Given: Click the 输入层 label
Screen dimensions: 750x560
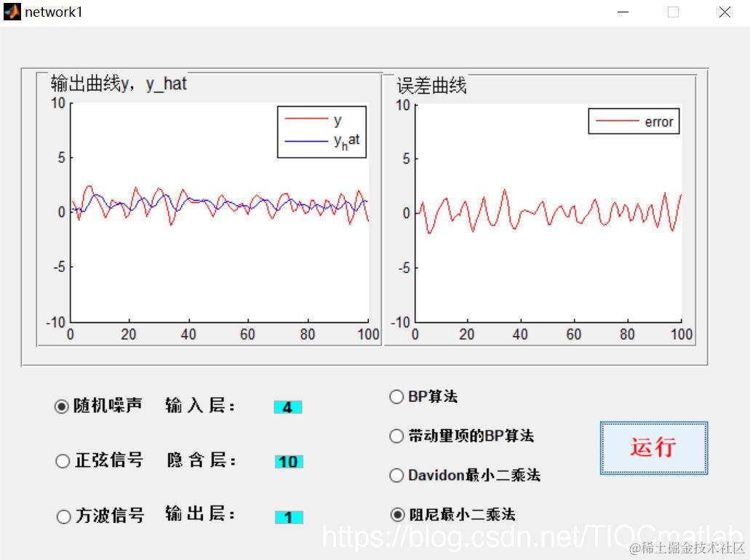Looking at the screenshot, I should [201, 406].
